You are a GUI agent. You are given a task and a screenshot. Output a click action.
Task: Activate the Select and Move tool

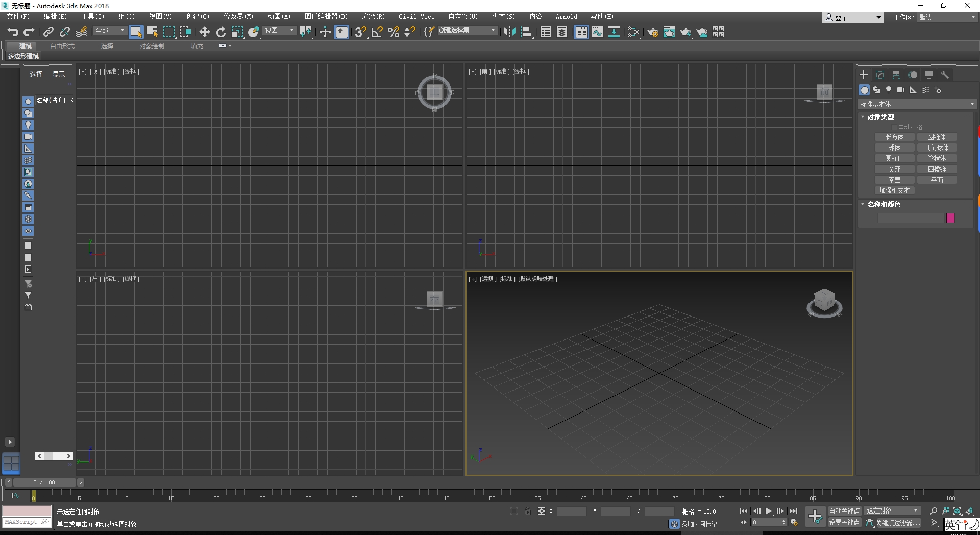(x=204, y=32)
